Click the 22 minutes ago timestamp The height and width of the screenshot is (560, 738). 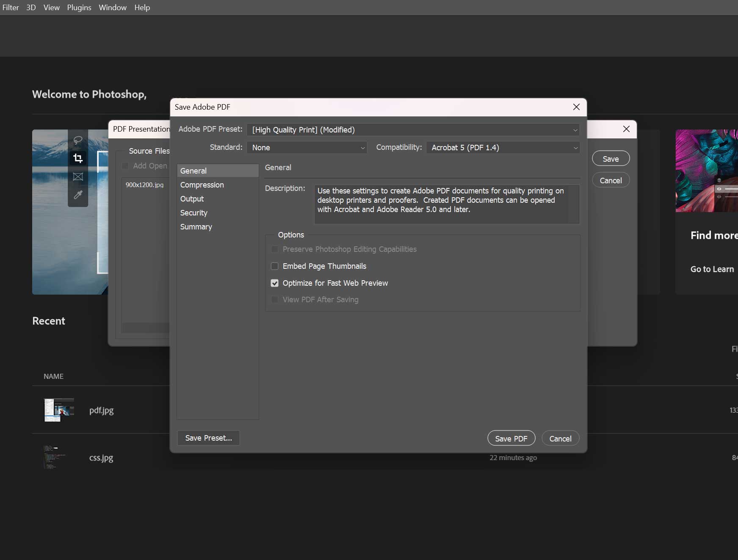coord(513,458)
